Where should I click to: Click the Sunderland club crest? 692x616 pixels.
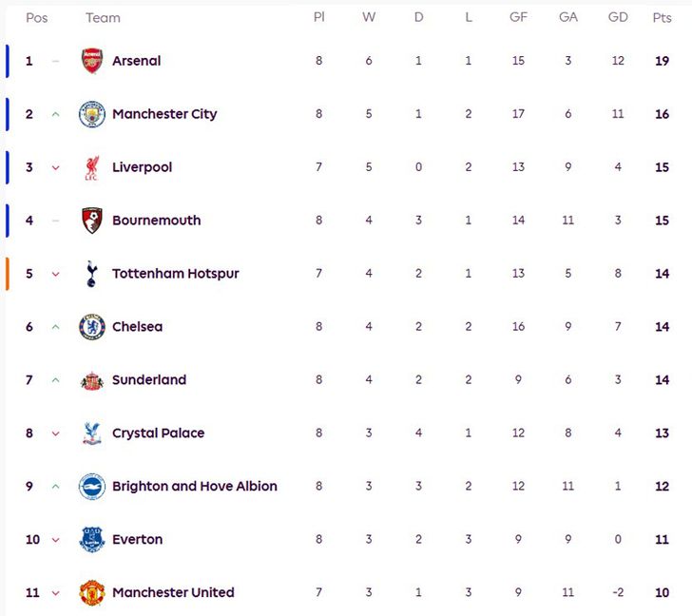coord(92,380)
